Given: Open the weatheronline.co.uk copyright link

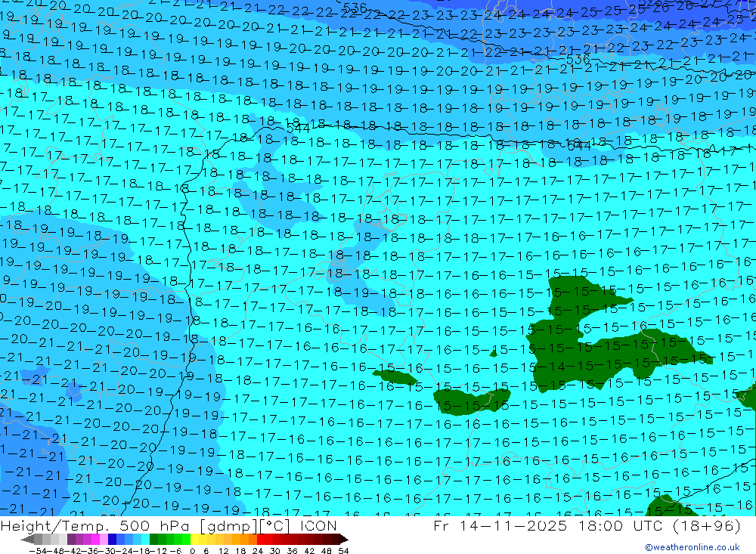Looking at the screenshot, I should [692, 547].
